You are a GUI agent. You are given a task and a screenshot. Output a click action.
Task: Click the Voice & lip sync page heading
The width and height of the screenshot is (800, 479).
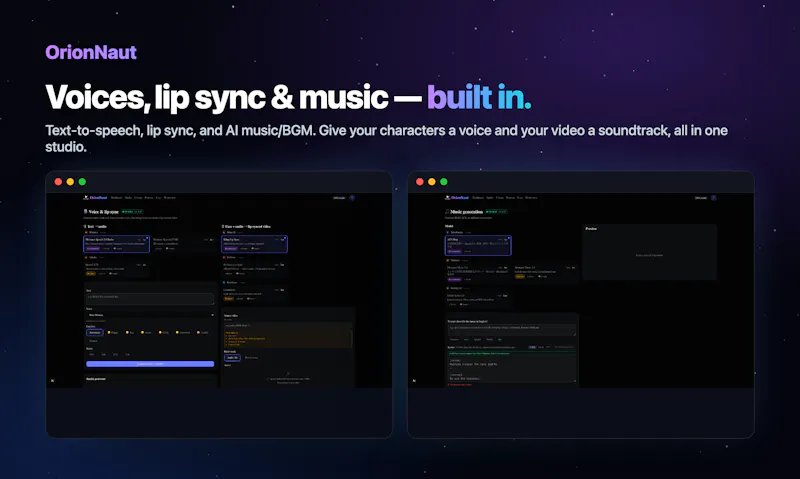coord(102,211)
